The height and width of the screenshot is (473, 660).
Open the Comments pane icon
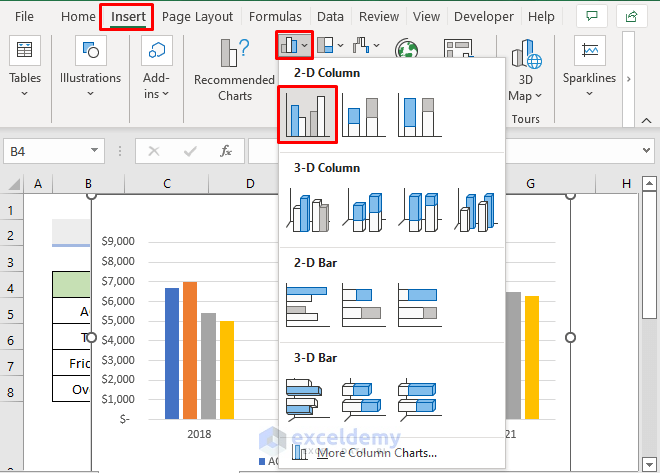(x=592, y=16)
